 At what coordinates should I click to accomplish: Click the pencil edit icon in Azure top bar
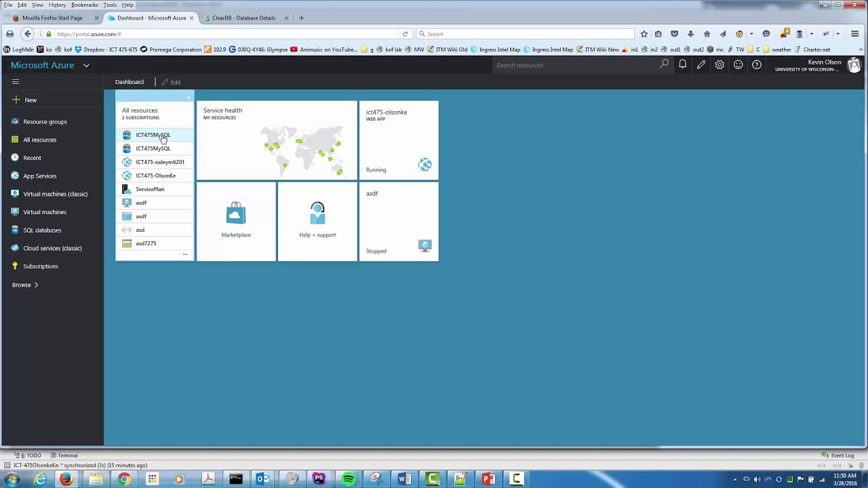click(701, 65)
